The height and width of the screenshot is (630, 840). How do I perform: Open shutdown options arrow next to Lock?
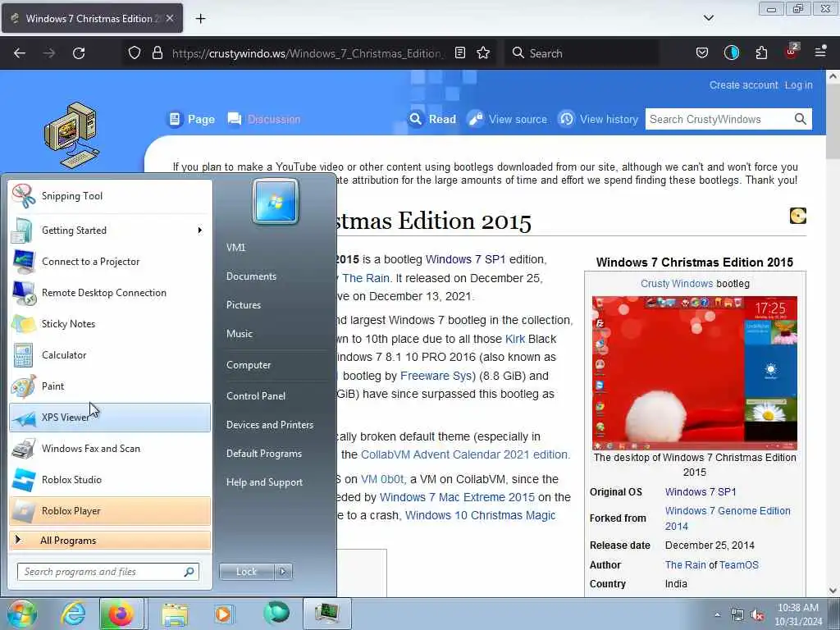click(x=283, y=572)
